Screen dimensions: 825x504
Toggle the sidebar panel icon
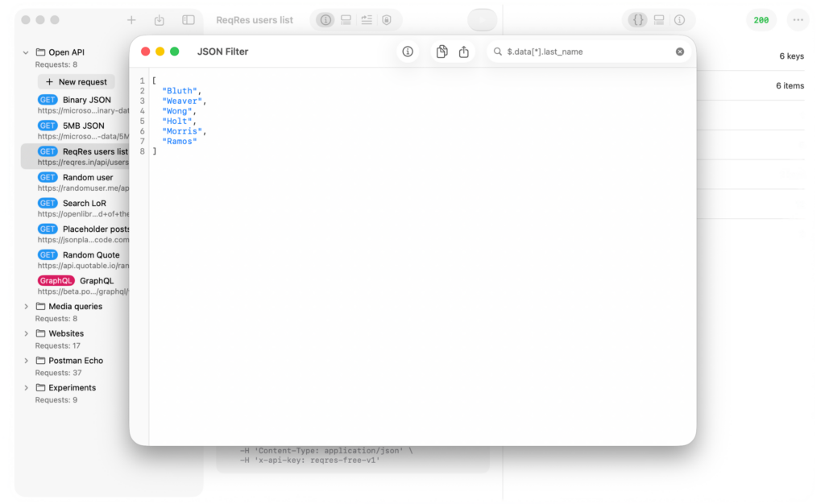[x=188, y=20]
